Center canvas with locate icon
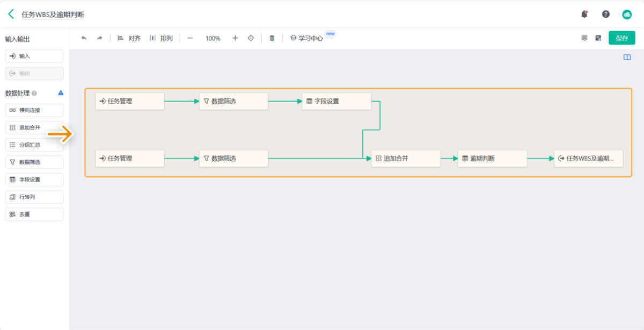This screenshot has height=330, width=644. pyautogui.click(x=251, y=38)
